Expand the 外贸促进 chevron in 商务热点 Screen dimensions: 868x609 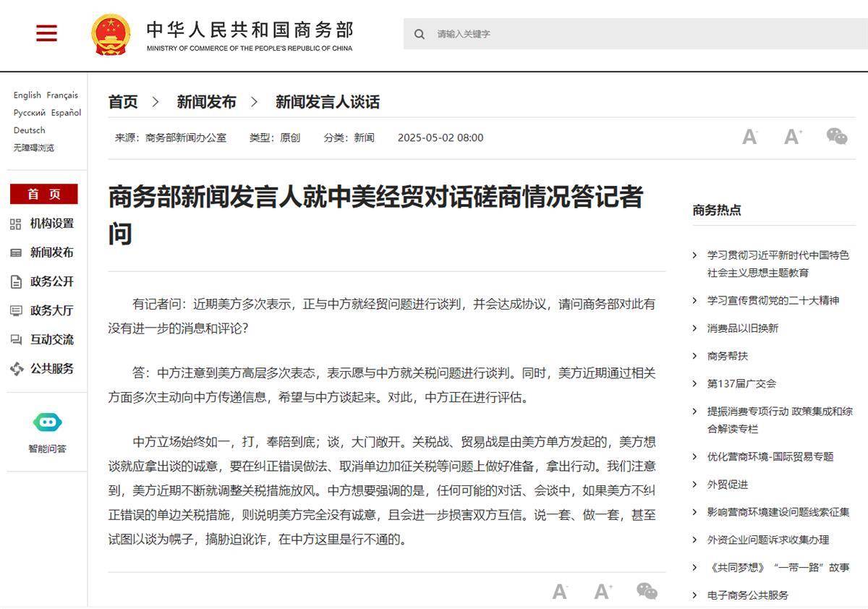695,483
